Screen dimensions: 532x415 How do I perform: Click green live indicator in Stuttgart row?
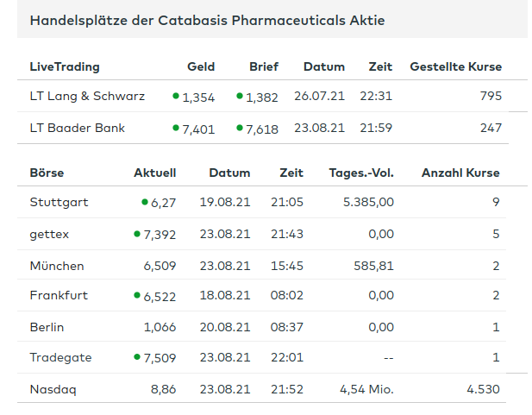coord(145,202)
